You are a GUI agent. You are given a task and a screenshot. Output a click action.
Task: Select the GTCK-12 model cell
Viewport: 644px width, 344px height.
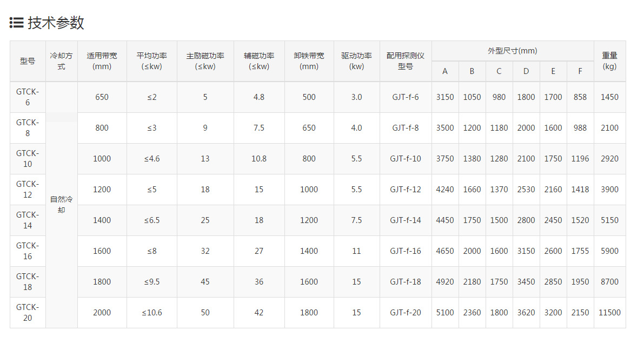(x=28, y=190)
